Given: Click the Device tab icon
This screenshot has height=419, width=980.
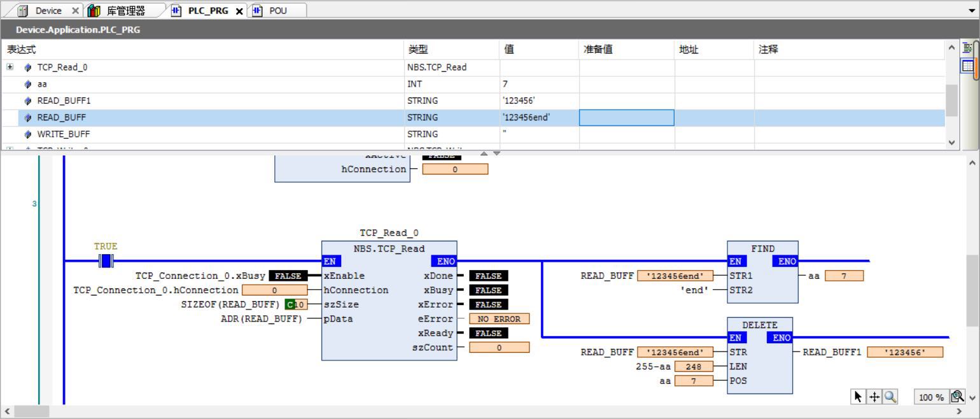Looking at the screenshot, I should [24, 11].
